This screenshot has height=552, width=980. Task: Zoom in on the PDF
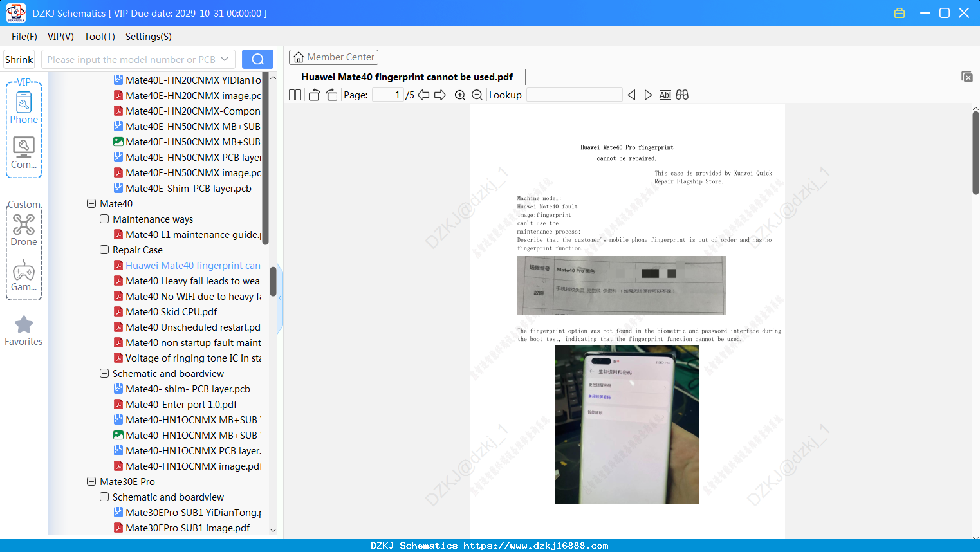(460, 95)
